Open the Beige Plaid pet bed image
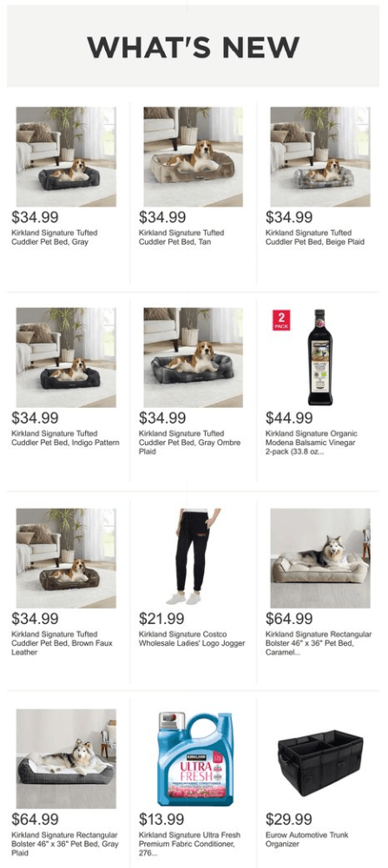This screenshot has width=388, height=868. (x=320, y=156)
